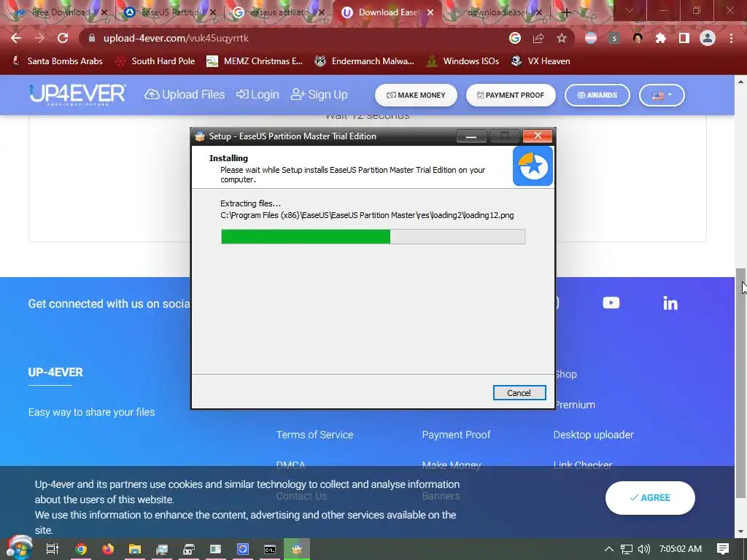The width and height of the screenshot is (747, 560).
Task: Open the network icon in tray
Action: point(627,549)
